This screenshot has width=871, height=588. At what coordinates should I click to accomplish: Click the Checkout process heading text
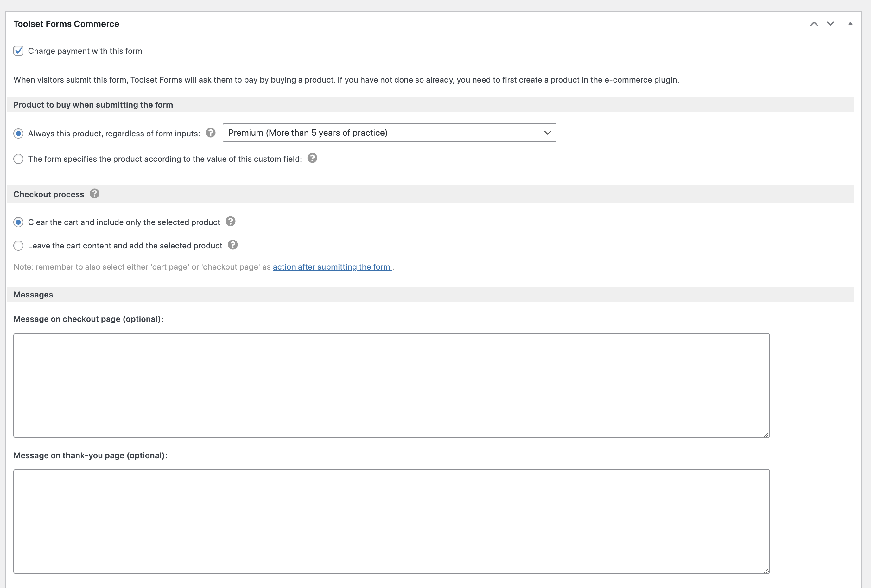[49, 194]
